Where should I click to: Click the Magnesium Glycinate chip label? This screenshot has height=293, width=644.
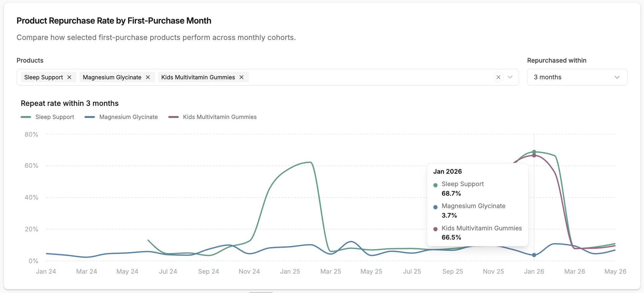112,77
